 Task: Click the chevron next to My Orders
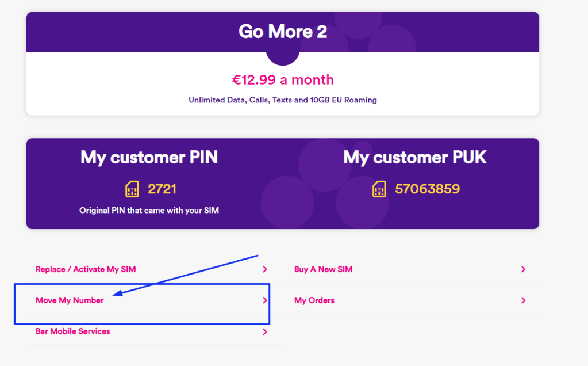tap(523, 300)
